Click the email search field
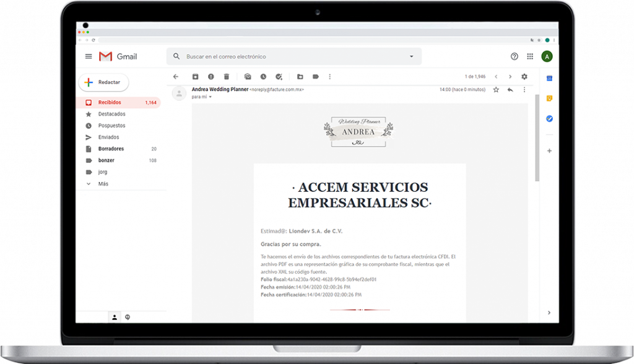 (291, 56)
